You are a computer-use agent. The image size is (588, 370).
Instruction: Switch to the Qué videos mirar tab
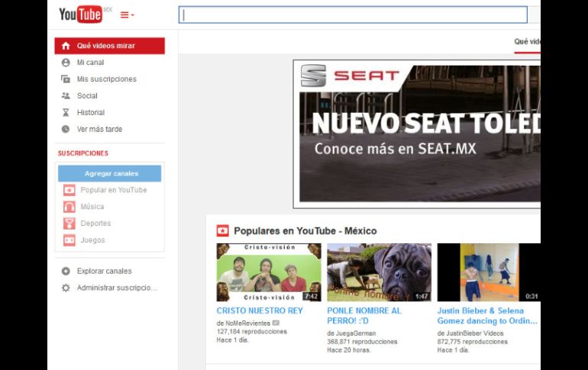[x=528, y=42]
